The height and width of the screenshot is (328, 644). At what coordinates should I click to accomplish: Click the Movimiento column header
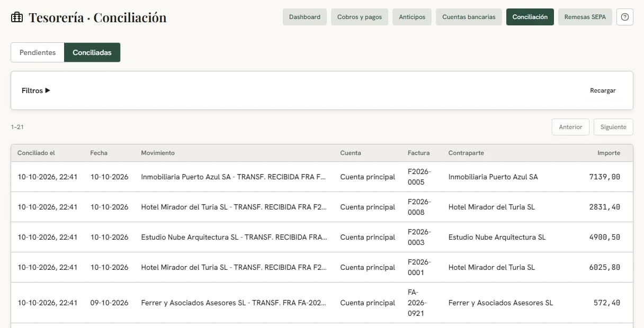[x=158, y=153]
